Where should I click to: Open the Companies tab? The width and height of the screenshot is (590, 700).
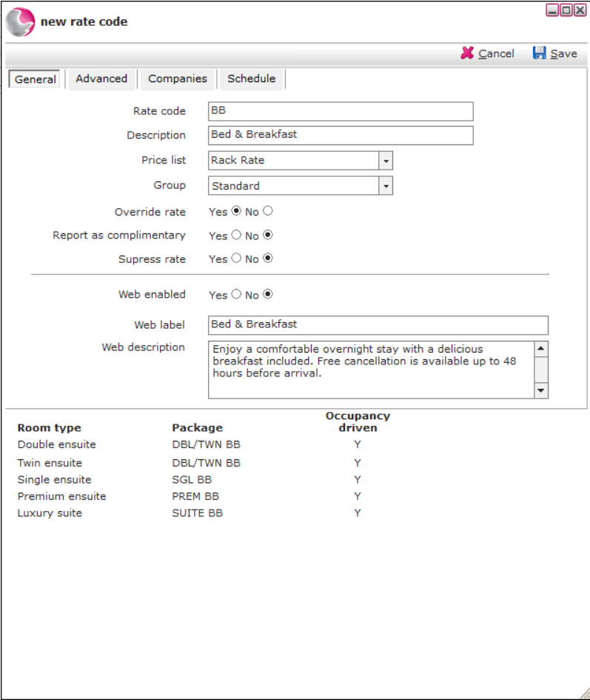(x=178, y=79)
